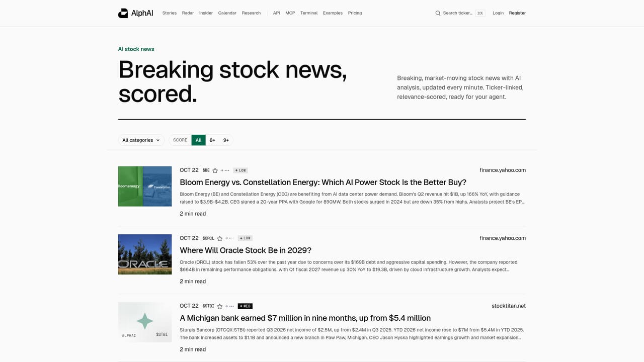This screenshot has width=644, height=362.
Task: Open the Bloom Energy vs. Constellation Energy headline
Action: pyautogui.click(x=323, y=182)
